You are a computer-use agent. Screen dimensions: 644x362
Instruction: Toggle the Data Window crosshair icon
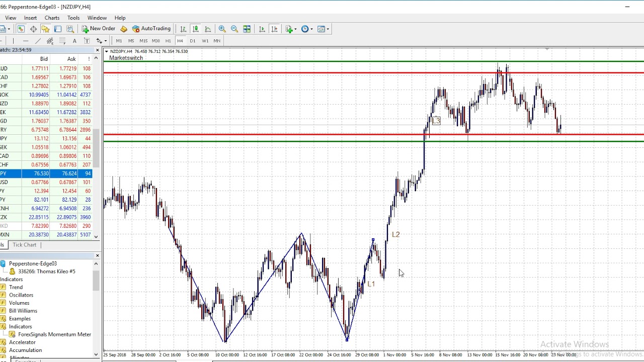33,29
